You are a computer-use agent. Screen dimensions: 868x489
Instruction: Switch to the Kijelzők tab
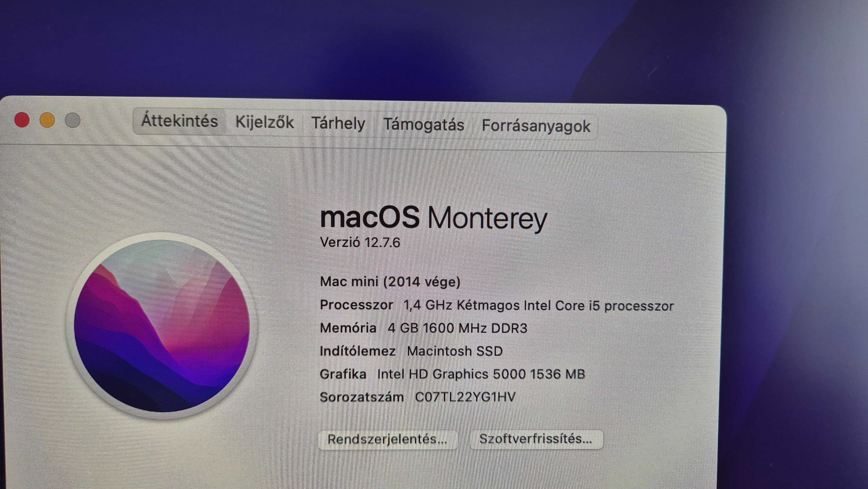click(265, 122)
